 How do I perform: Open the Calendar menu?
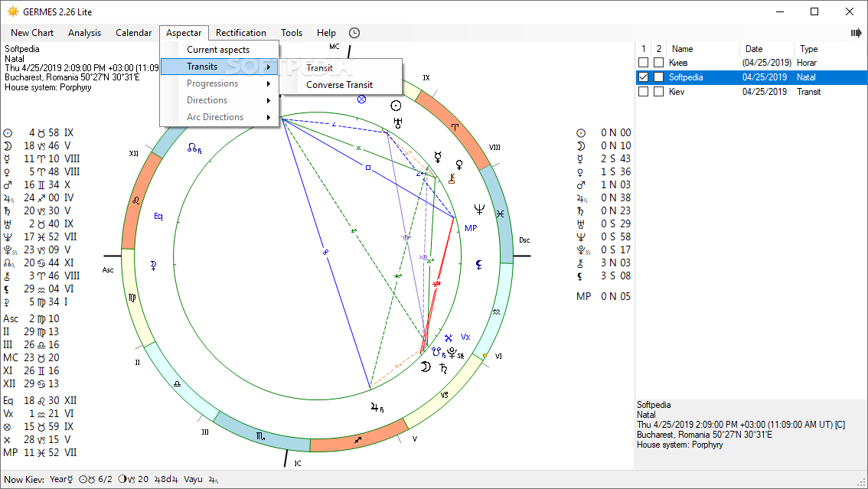pyautogui.click(x=133, y=33)
